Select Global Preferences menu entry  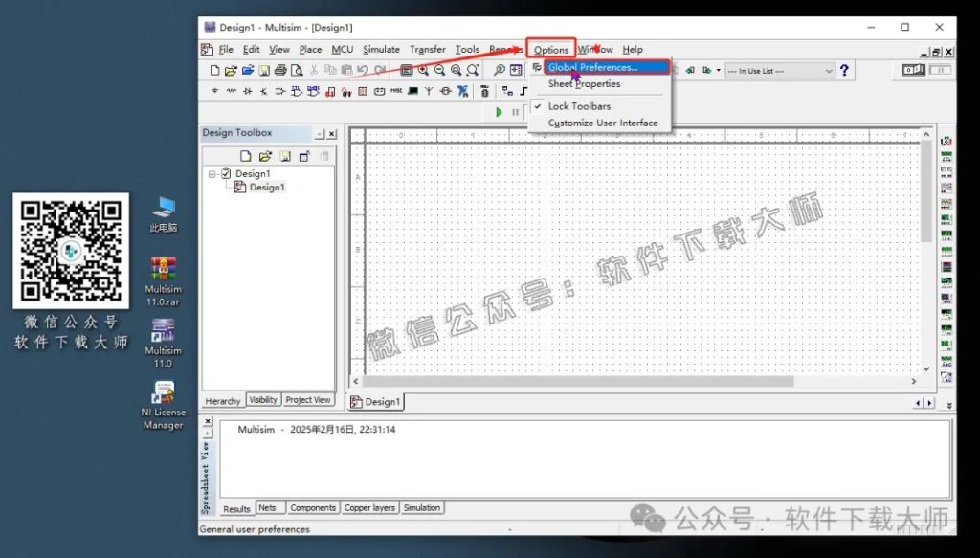593,68
